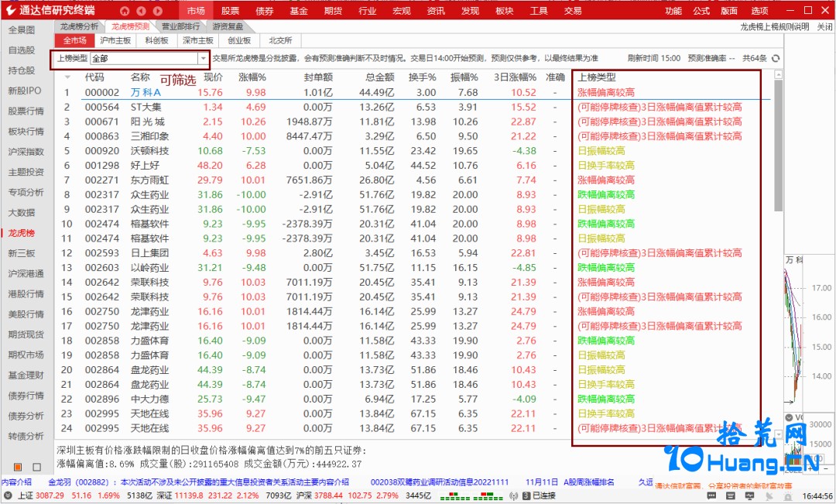
Task: Click the satellite dish icon in status bar
Action: click(769, 496)
